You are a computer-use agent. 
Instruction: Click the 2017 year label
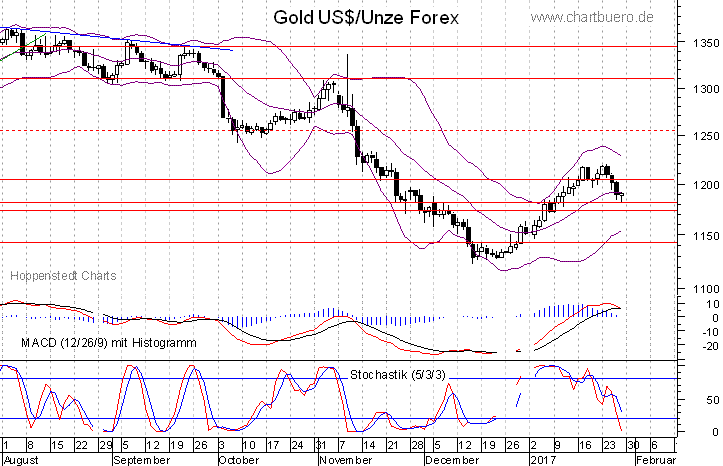544,460
